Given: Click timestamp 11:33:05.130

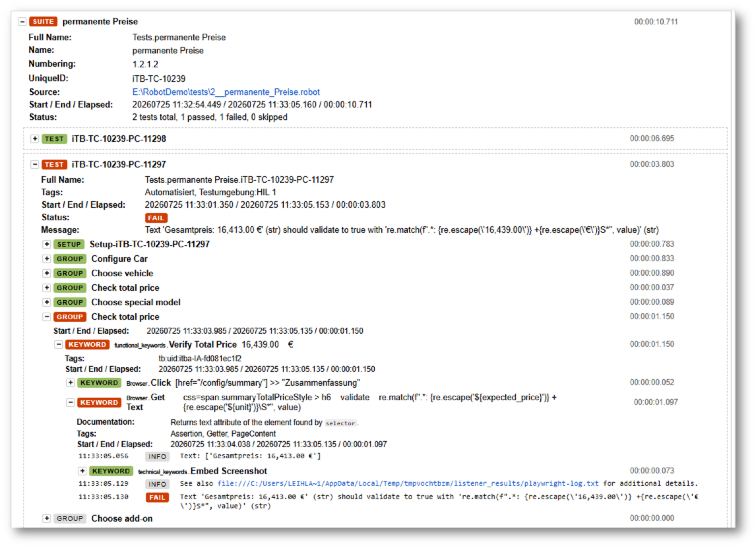Looking at the screenshot, I should (103, 497).
